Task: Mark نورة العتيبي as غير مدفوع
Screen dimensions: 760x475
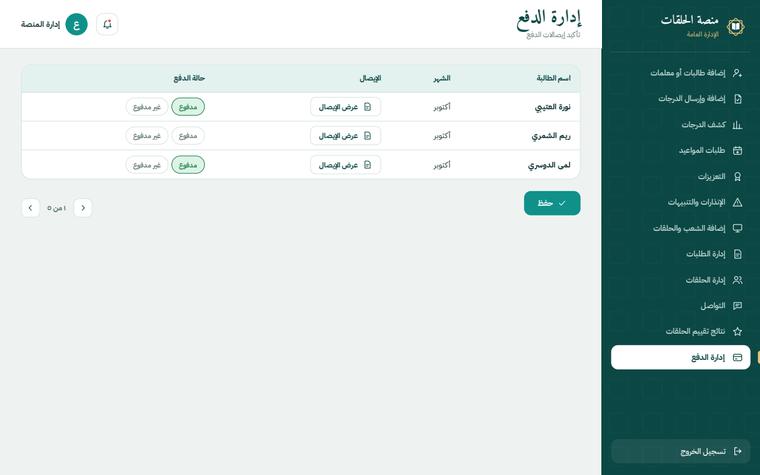Action: click(x=147, y=107)
